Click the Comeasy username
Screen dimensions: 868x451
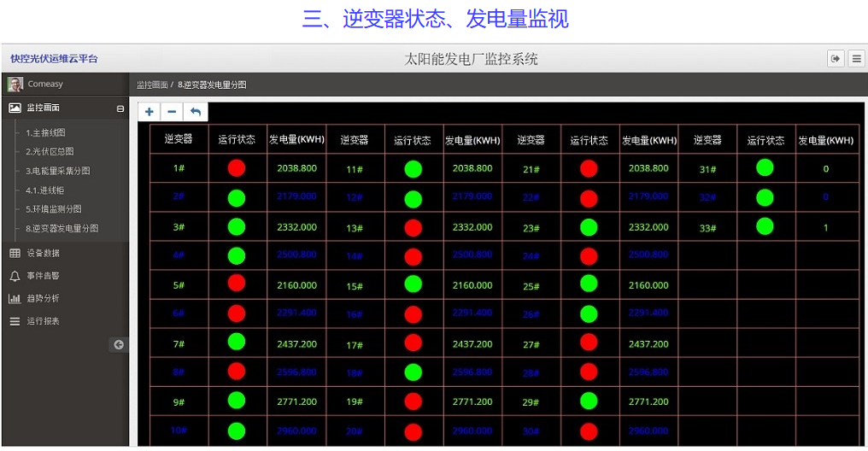[45, 84]
